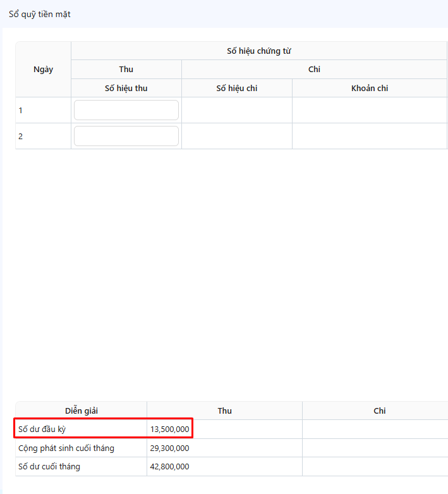Select the 29,300,000 Thu value
448x494 pixels.
169,448
